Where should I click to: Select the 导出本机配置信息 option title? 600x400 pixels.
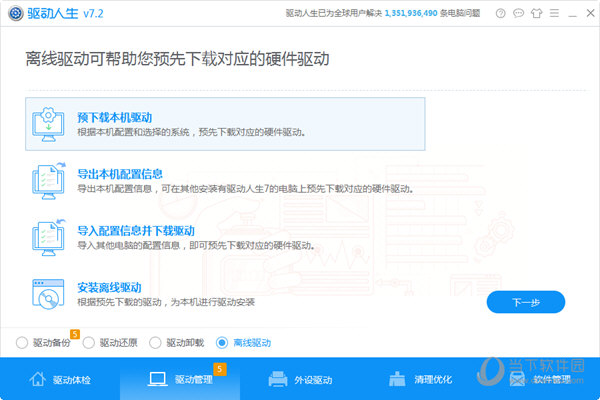(120, 174)
